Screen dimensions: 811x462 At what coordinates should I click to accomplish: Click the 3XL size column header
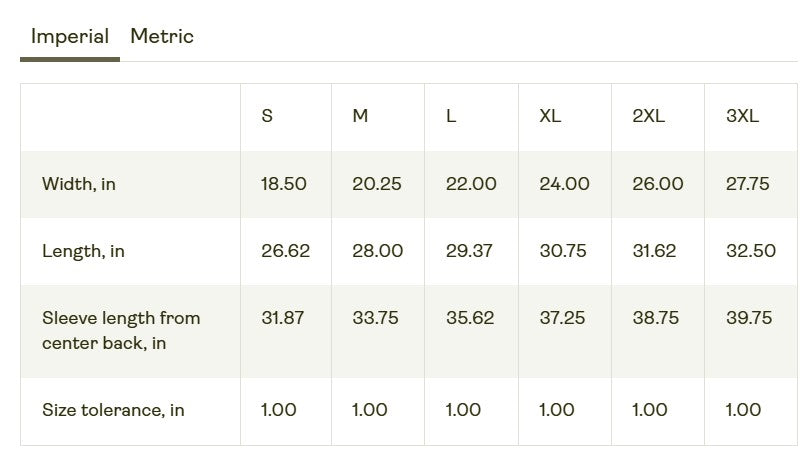click(x=742, y=116)
